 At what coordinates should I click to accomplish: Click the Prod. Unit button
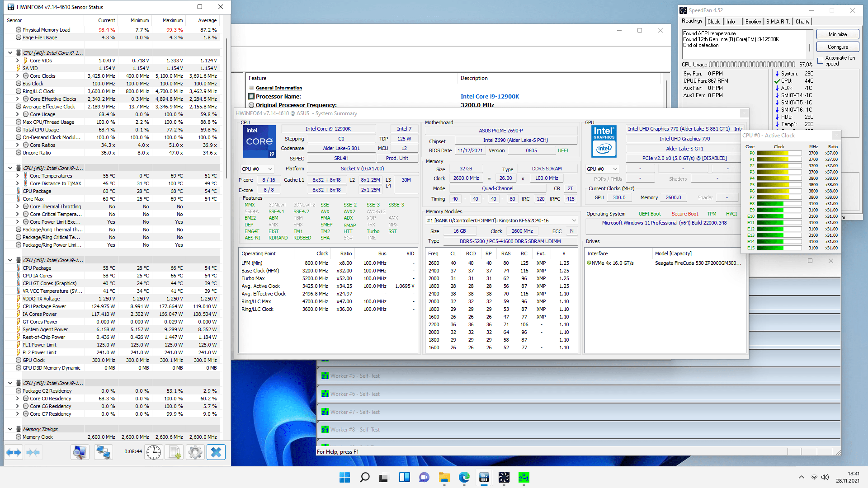(x=397, y=159)
